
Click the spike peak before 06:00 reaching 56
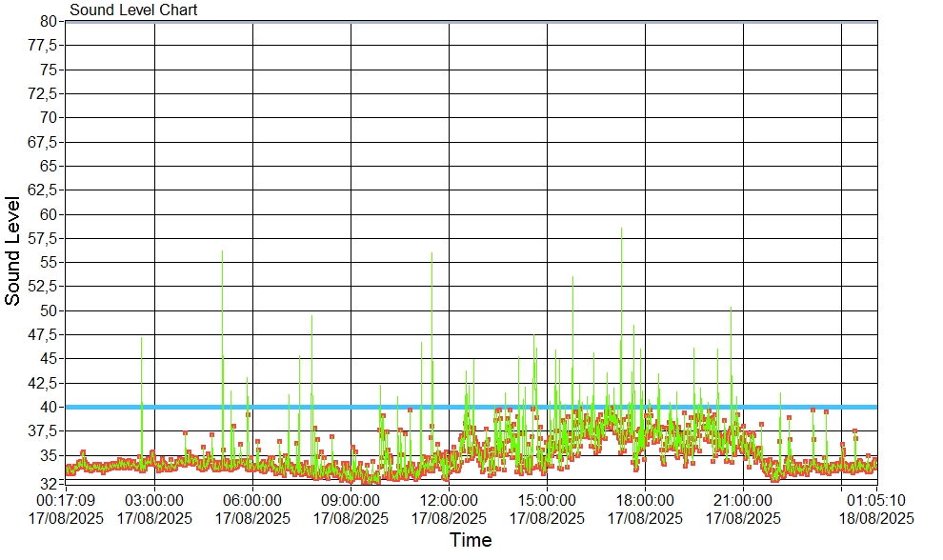click(x=222, y=251)
